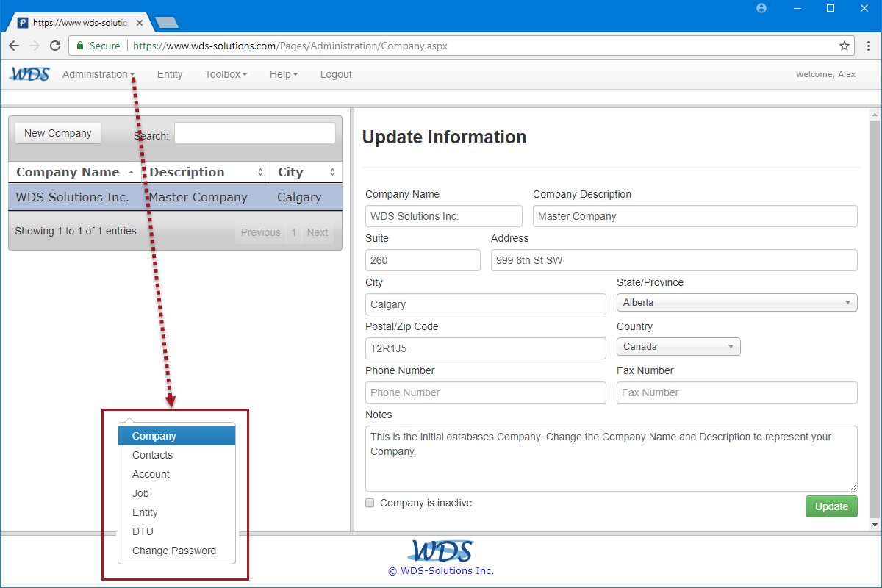Click the green Secure padlock
The width and height of the screenshot is (882, 588).
click(80, 46)
